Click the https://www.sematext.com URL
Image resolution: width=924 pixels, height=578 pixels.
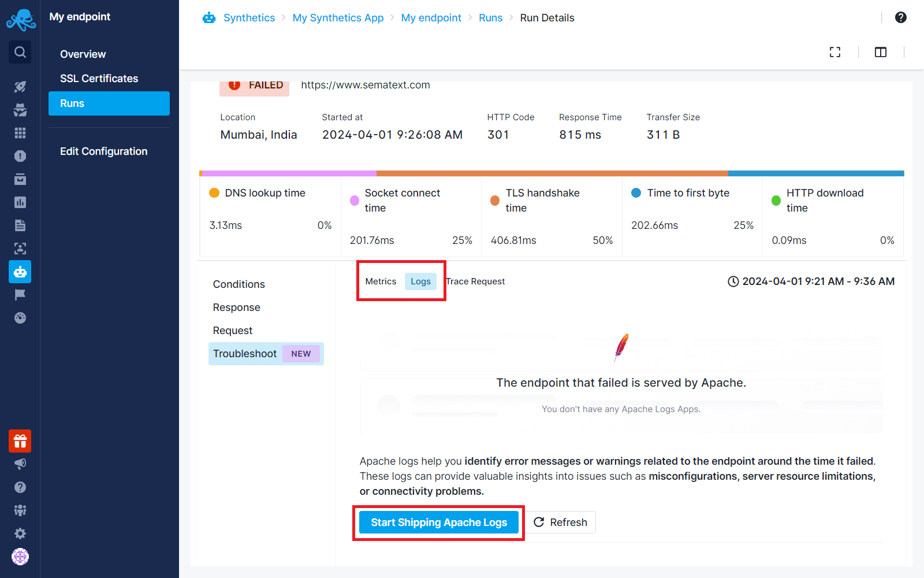tap(366, 85)
